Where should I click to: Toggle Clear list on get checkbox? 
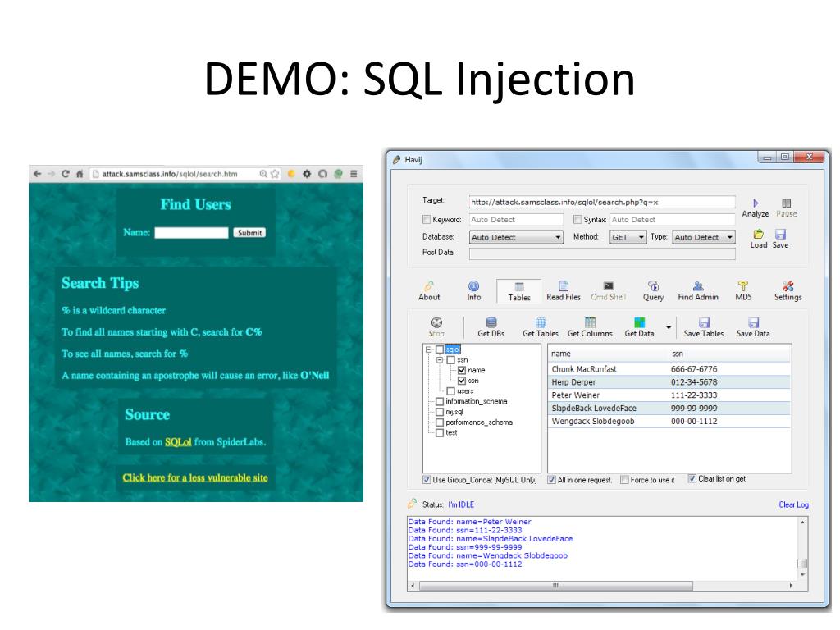click(x=692, y=479)
